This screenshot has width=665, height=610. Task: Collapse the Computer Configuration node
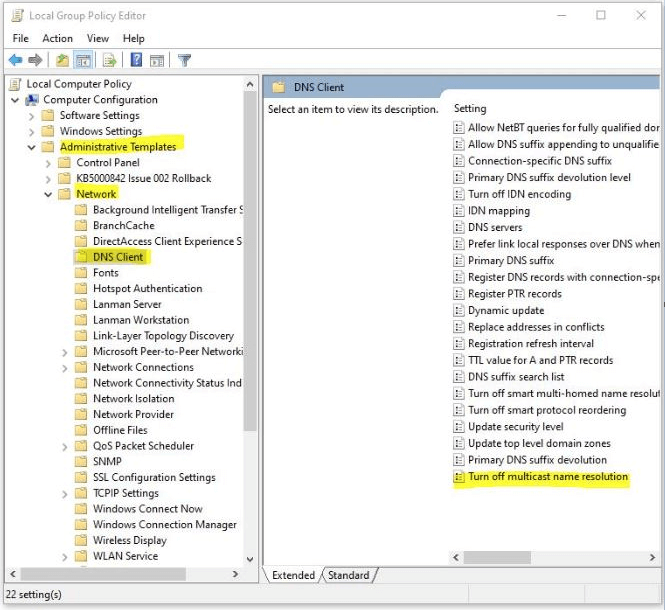pos(15,100)
